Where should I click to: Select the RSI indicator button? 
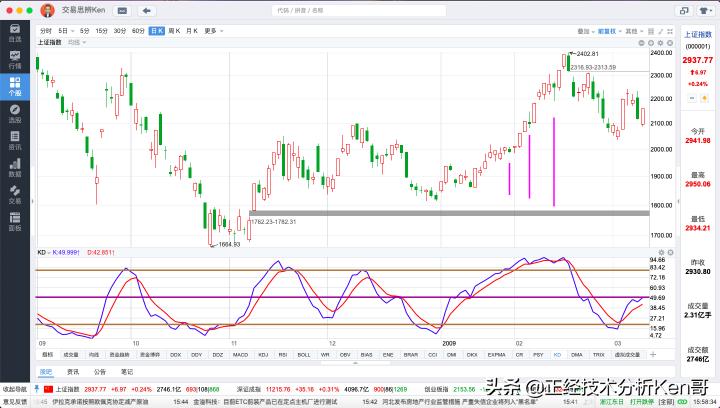[x=283, y=355]
